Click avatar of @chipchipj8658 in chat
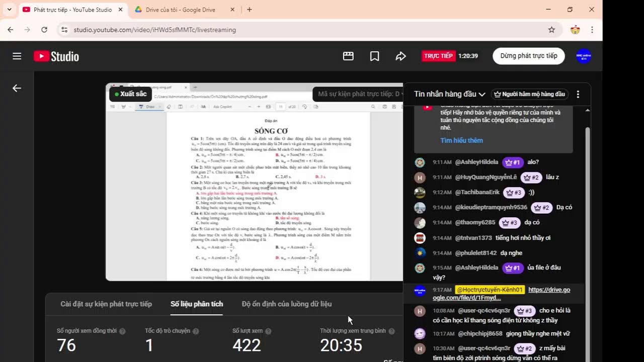 420,333
